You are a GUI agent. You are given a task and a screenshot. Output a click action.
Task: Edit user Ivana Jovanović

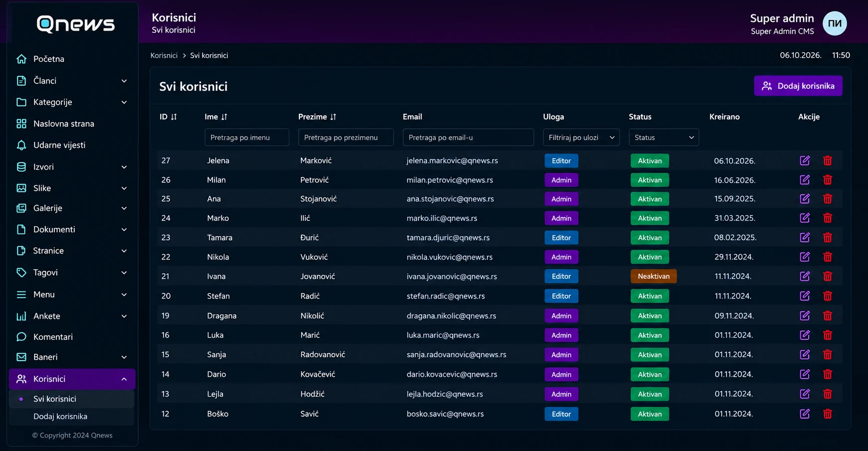point(805,276)
